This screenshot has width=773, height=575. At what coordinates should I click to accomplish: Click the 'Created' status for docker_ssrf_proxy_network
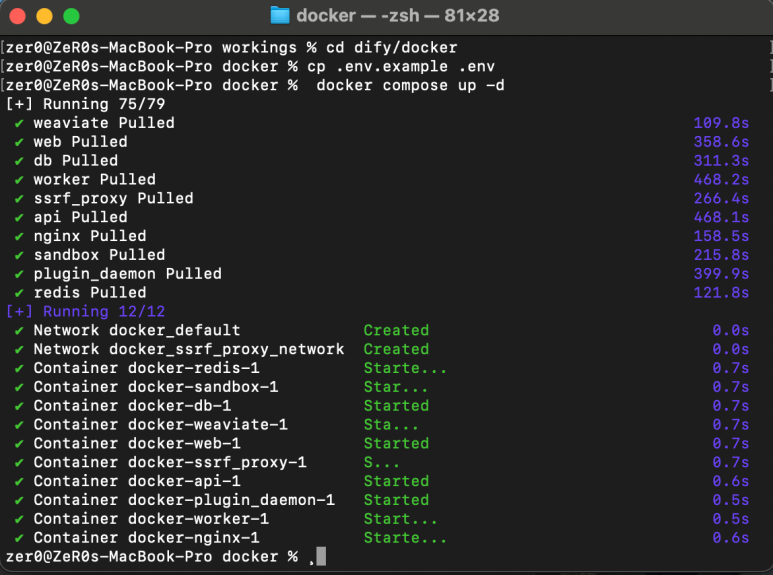click(396, 349)
